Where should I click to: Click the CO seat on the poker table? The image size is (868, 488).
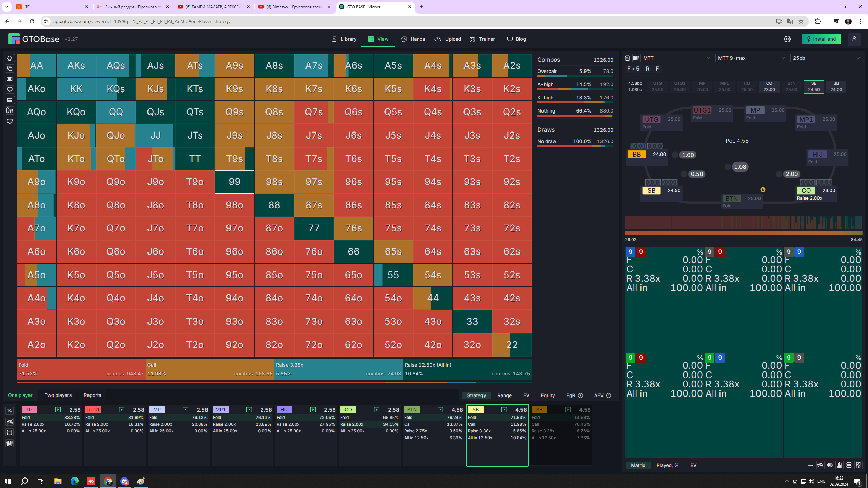click(x=816, y=194)
